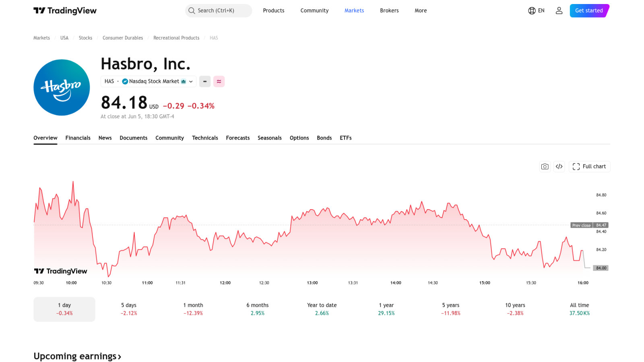Open the Upcoming earnings section link

(77, 356)
